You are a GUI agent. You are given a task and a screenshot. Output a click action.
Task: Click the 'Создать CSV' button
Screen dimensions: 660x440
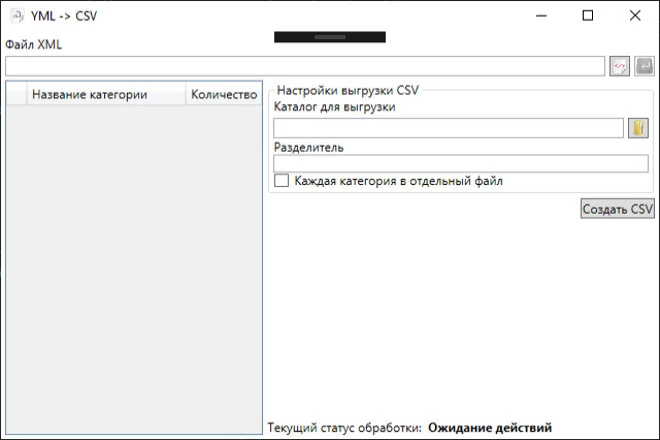click(617, 208)
